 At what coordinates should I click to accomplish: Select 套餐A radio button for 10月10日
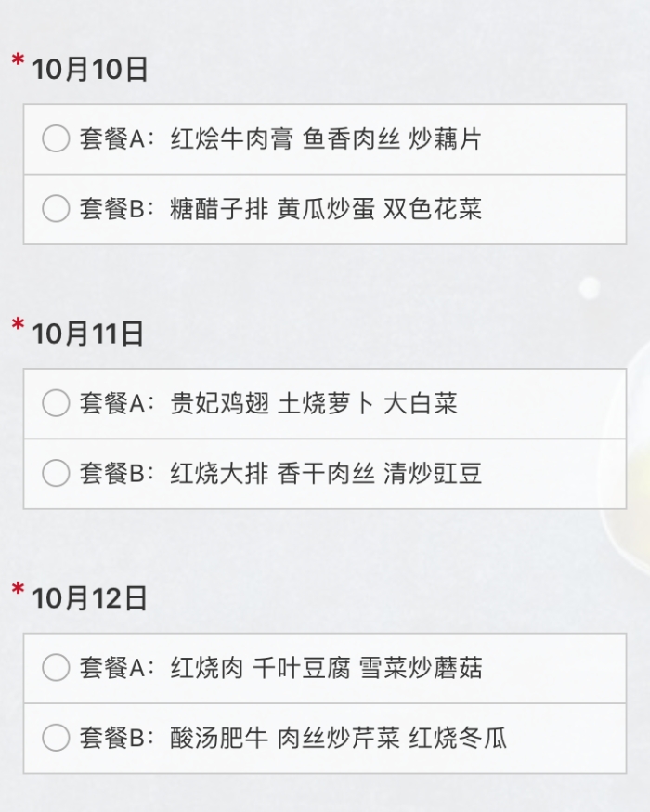(x=56, y=138)
